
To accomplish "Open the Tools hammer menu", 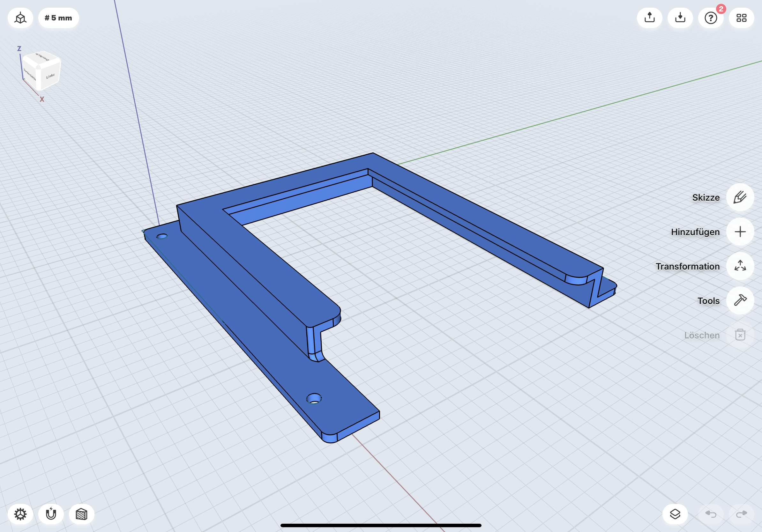I will 740,300.
